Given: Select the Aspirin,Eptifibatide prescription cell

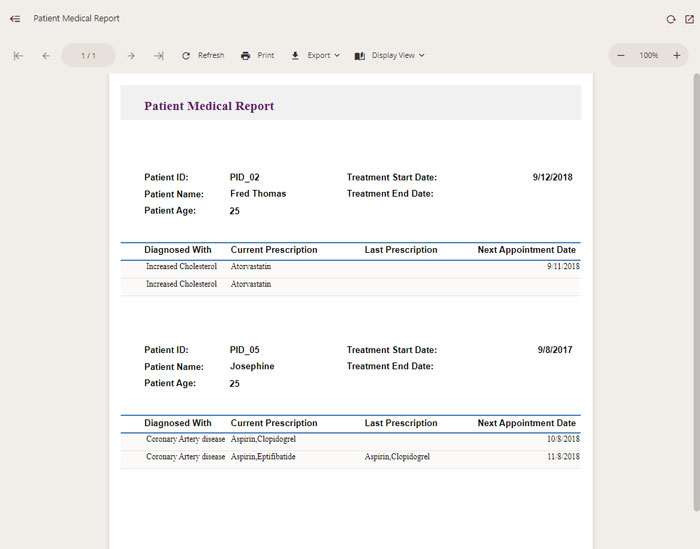Looking at the screenshot, I should (x=263, y=457).
